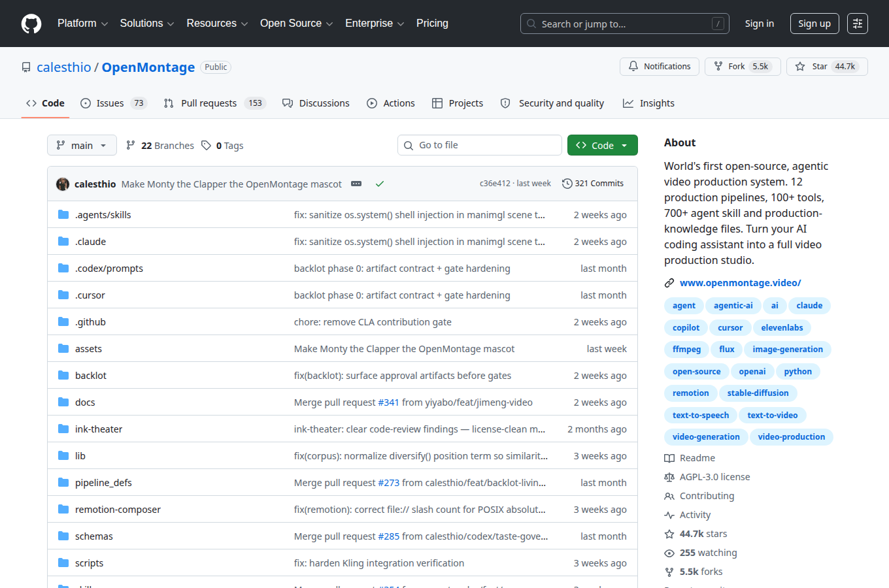The image size is (889, 588).
Task: Click the stable-diffusion topic tag
Action: point(758,393)
